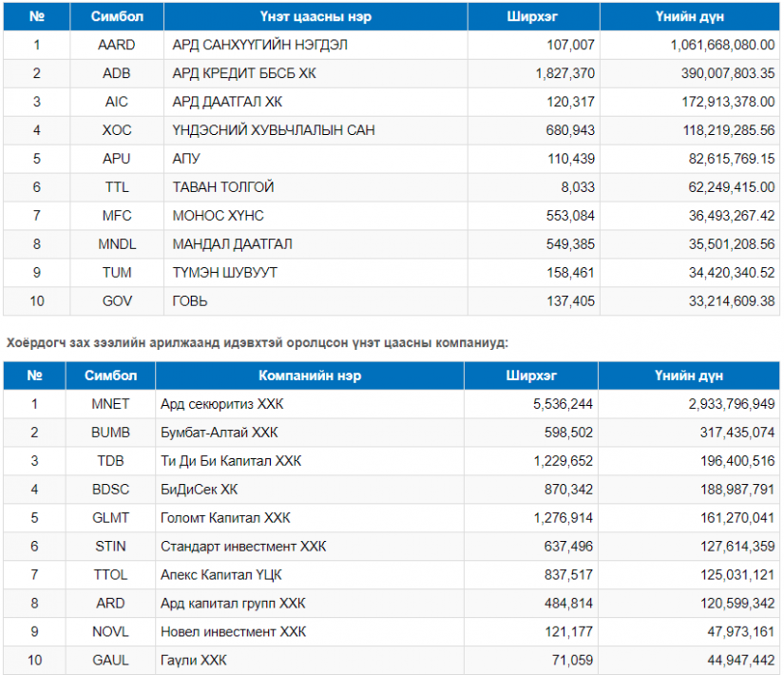Select 'Ард секюритиз ХХК' company name

pyautogui.click(x=222, y=404)
